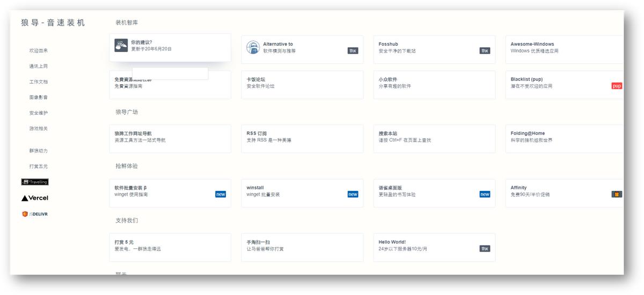
Task: Click the thx badge on Hello World card
Action: (485, 248)
